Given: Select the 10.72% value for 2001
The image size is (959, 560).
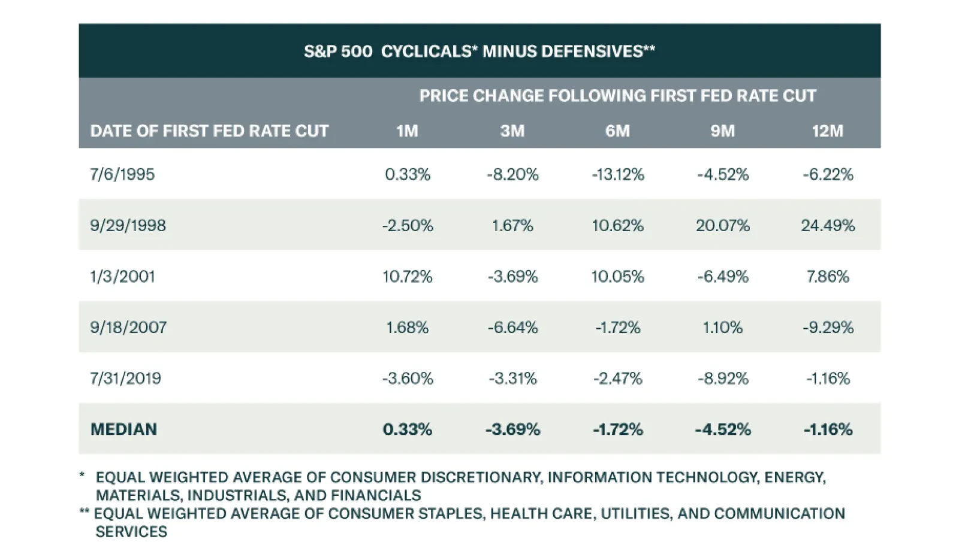Looking at the screenshot, I should point(408,277).
